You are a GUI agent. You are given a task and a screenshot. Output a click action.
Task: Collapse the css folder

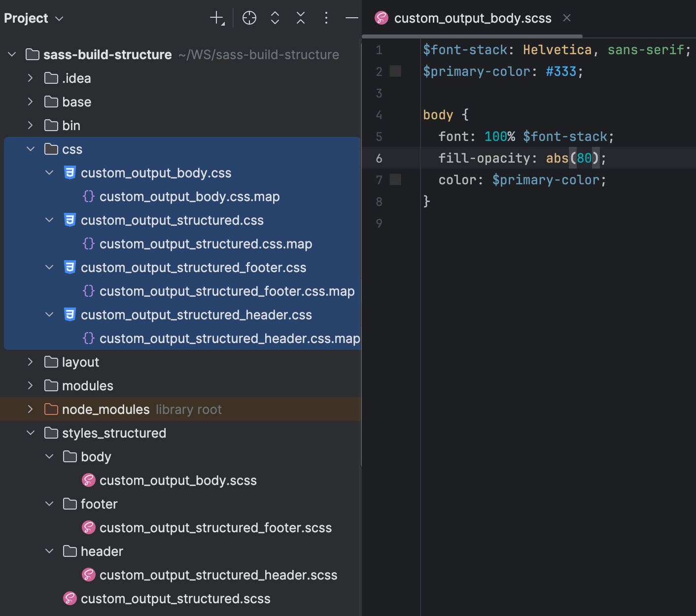click(31, 149)
